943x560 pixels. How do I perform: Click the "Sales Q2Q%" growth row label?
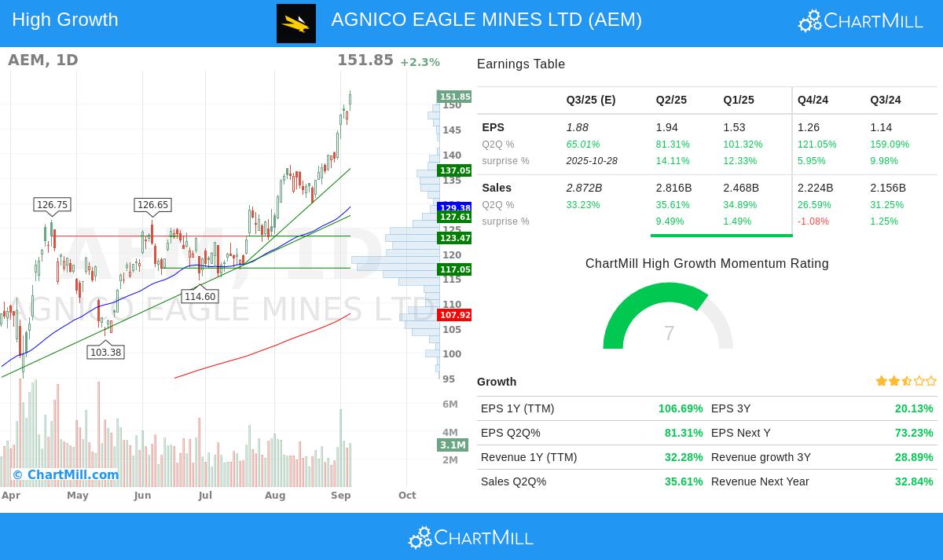click(513, 481)
